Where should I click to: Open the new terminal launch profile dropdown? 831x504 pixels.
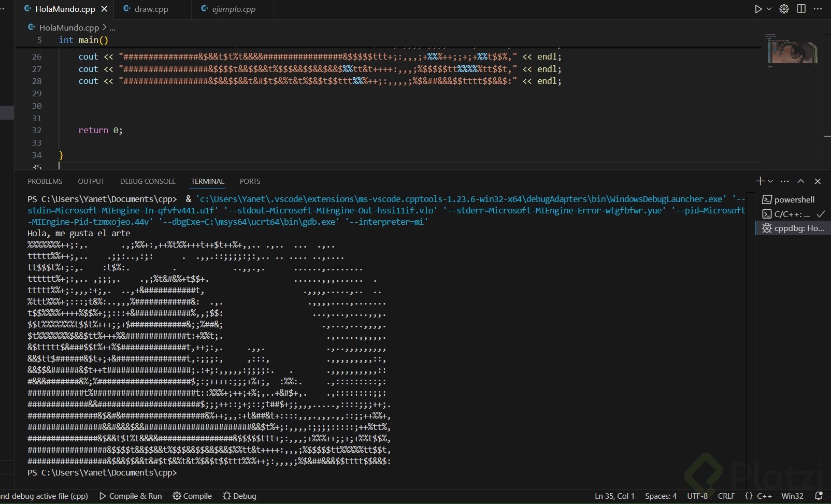770,181
